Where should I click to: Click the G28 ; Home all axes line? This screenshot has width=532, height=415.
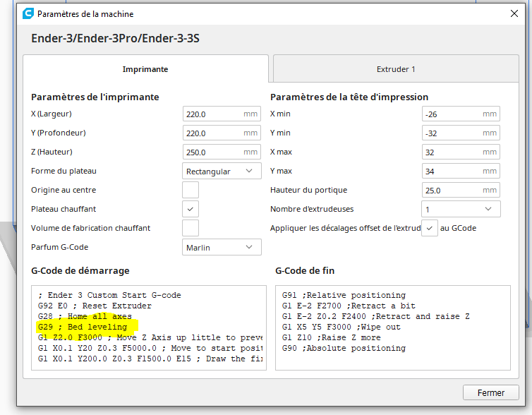click(85, 316)
